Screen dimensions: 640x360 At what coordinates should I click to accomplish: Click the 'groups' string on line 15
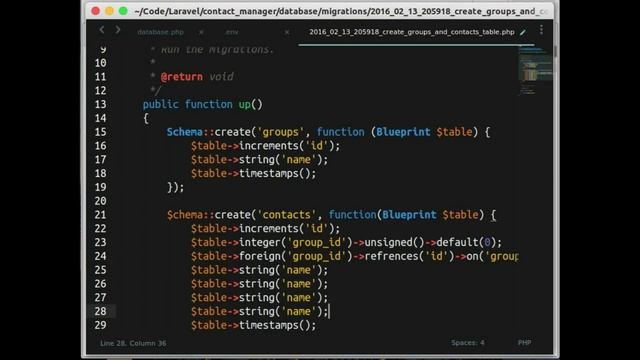[280, 132]
